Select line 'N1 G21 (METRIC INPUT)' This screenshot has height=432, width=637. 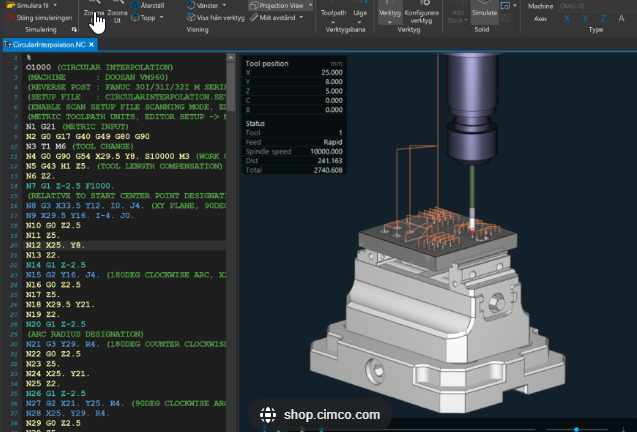[x=77, y=126]
